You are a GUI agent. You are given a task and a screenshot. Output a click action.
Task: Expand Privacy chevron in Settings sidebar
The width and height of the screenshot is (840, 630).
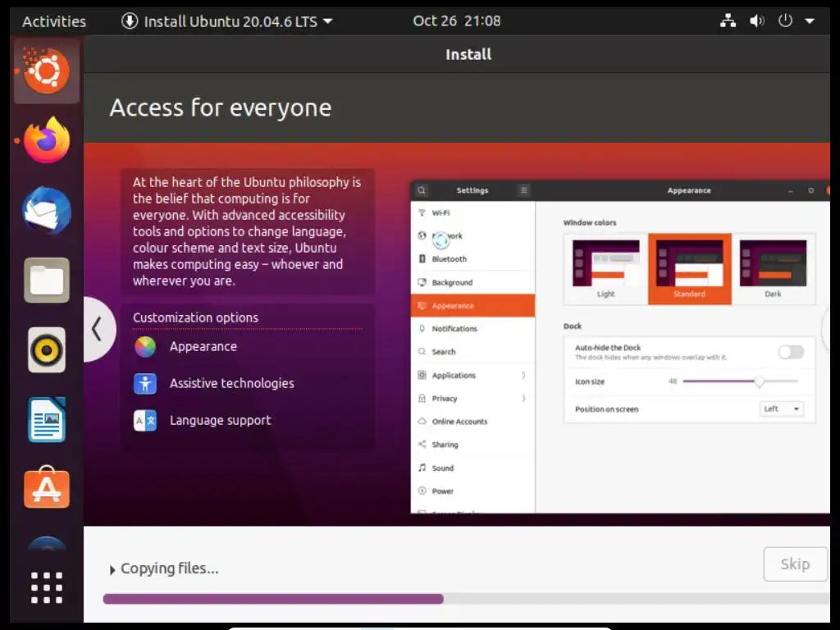tap(523, 398)
